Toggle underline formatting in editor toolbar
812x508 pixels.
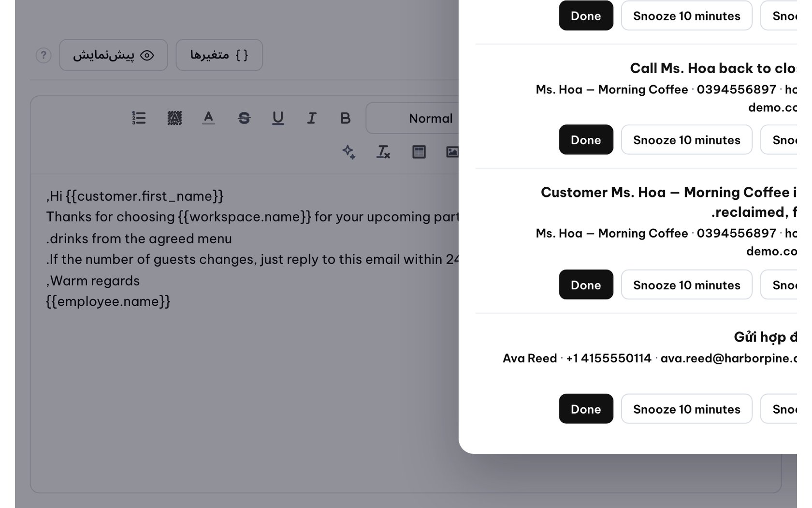(x=278, y=118)
